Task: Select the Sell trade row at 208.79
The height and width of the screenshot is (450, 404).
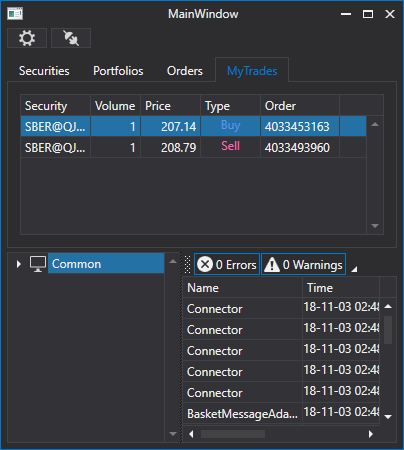Action: click(193, 147)
